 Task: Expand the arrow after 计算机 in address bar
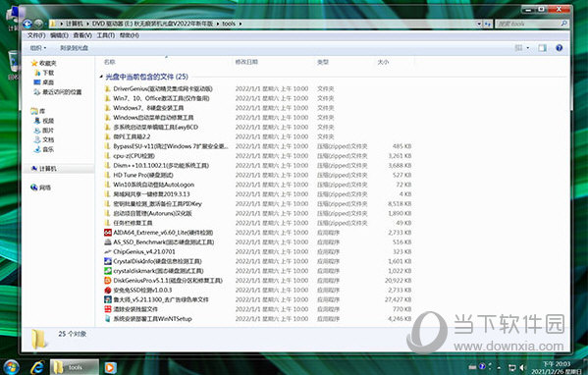[88, 24]
